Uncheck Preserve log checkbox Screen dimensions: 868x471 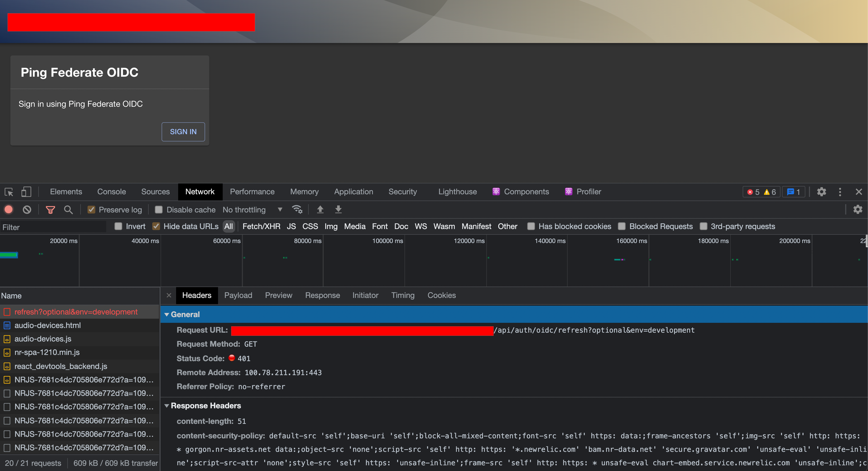[91, 210]
